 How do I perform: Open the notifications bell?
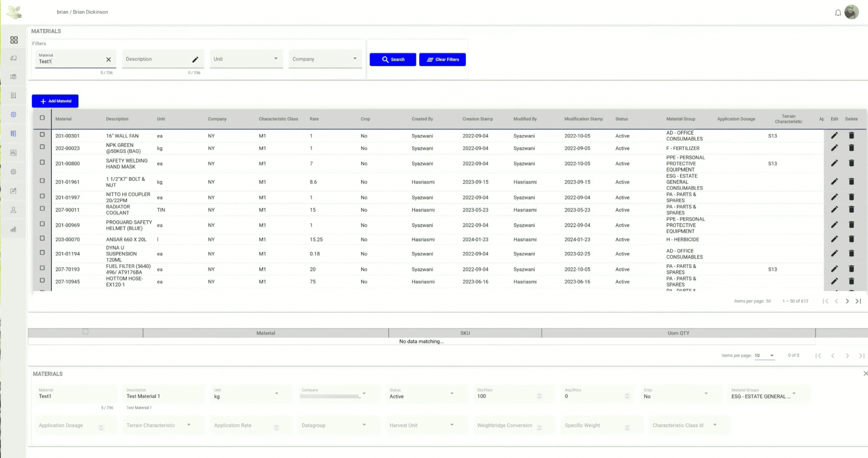pyautogui.click(x=838, y=13)
